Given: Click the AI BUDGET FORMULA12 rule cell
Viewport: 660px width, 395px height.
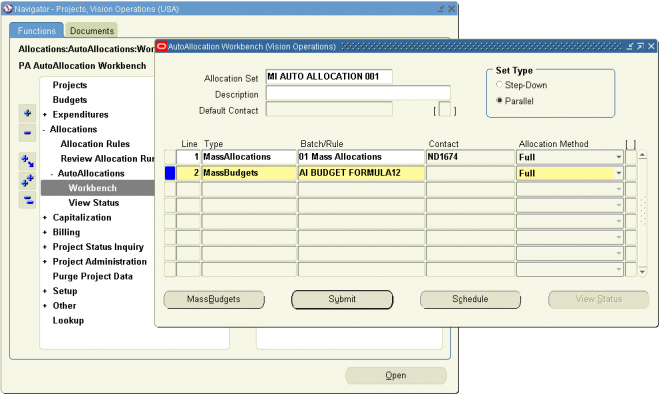Looking at the screenshot, I should (x=361, y=173).
